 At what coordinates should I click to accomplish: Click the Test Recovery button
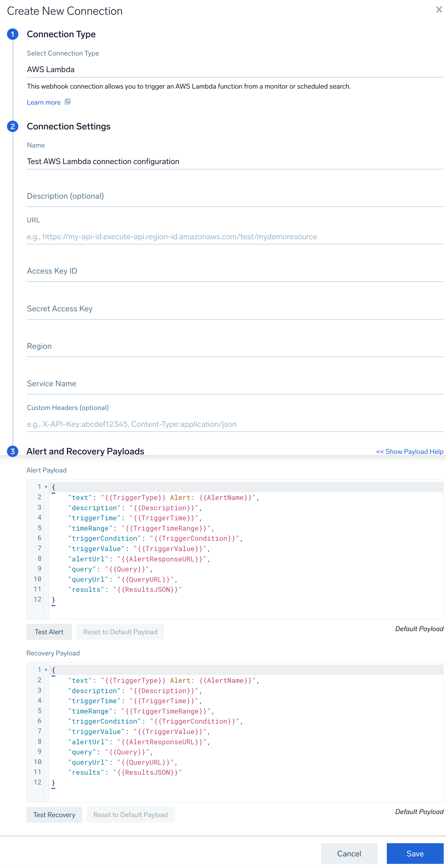pos(54,815)
